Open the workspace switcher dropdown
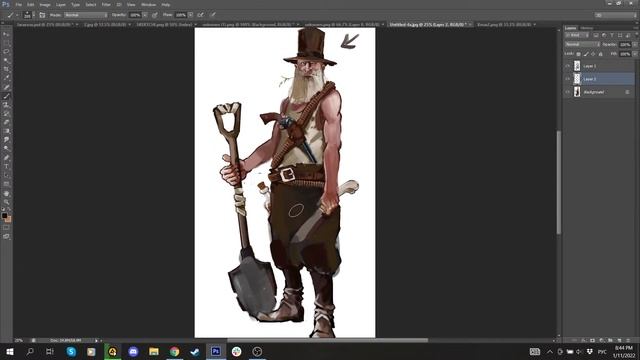 coord(615,15)
